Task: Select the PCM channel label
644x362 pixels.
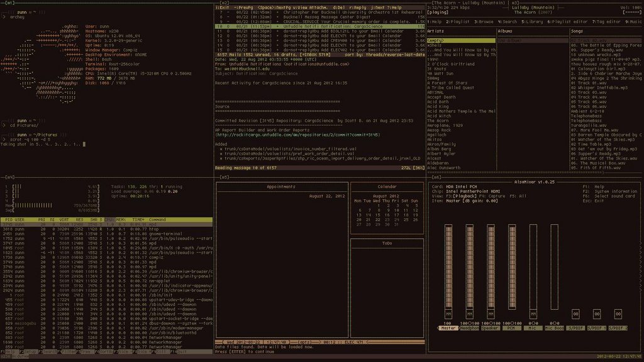Action: (x=511, y=328)
